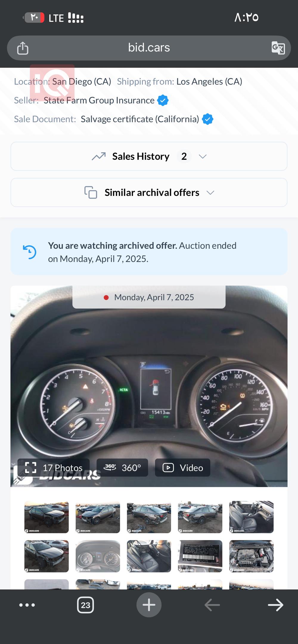Open the 360° view
298x644 pixels.
[x=122, y=468]
